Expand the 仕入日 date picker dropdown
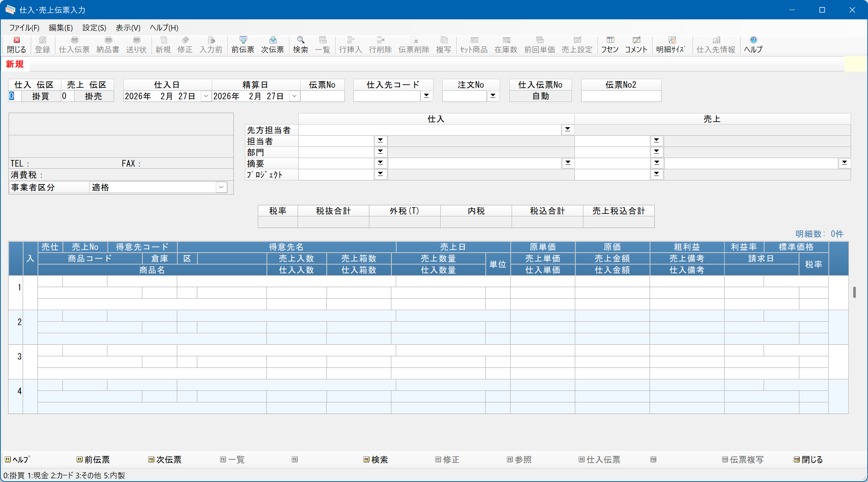 pos(206,96)
